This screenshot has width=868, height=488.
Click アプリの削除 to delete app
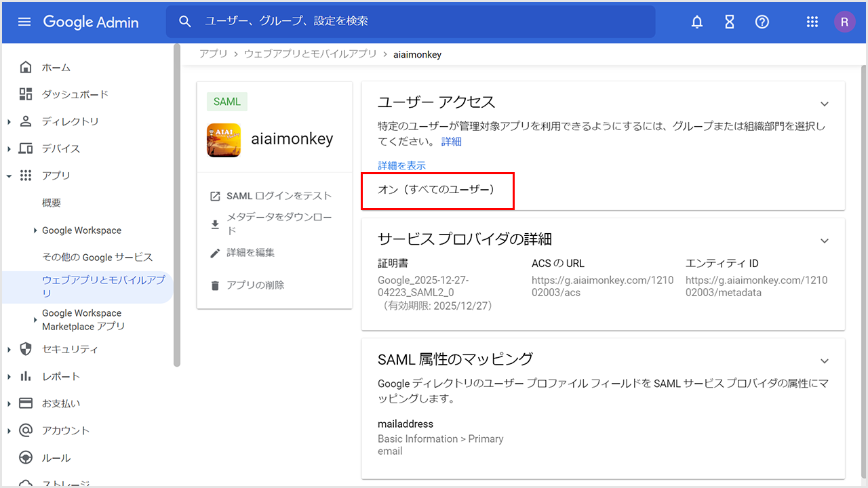pos(255,285)
